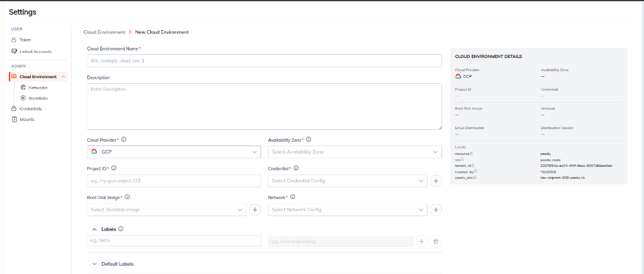Add label row with plus button
This screenshot has height=274, width=644.
422,241
